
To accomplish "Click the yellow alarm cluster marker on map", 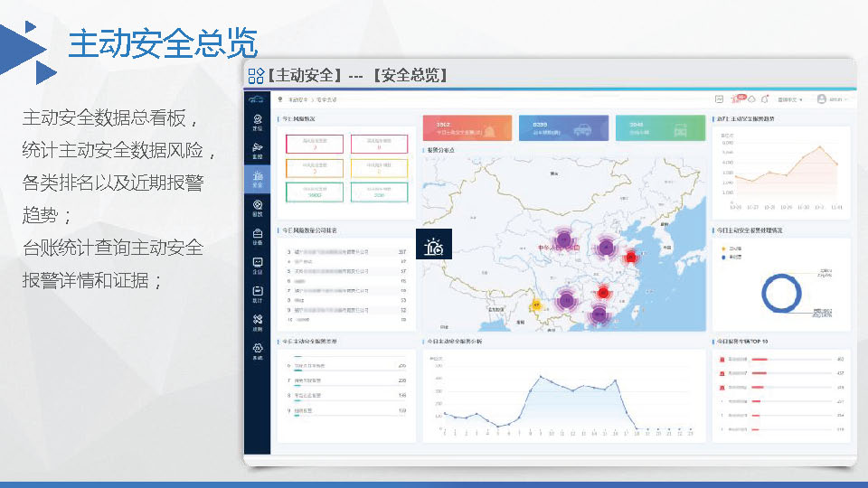I will (536, 305).
